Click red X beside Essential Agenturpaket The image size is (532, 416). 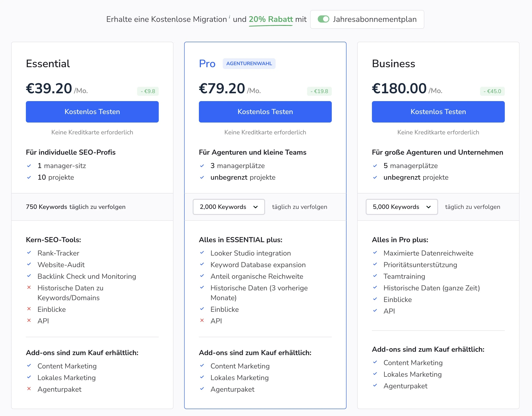pyautogui.click(x=29, y=389)
